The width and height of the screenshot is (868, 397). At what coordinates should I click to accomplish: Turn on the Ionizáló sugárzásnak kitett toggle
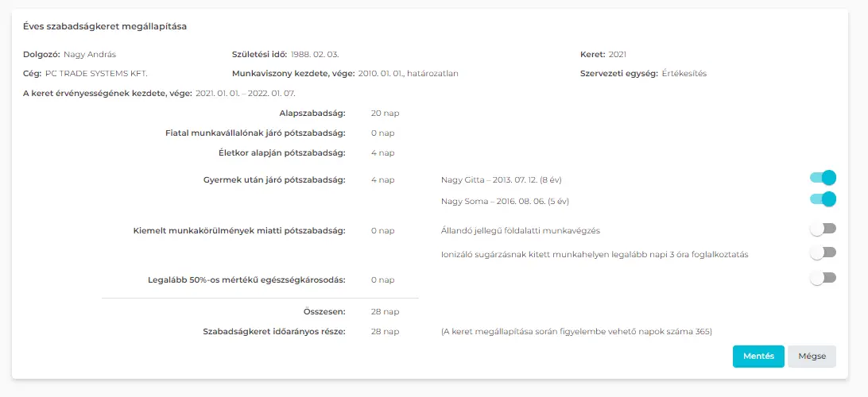(x=823, y=252)
